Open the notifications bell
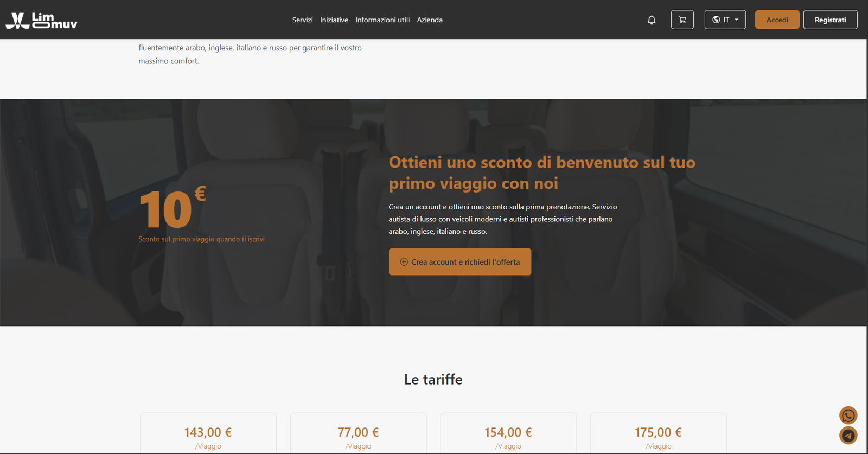This screenshot has width=868, height=454. pyautogui.click(x=652, y=20)
